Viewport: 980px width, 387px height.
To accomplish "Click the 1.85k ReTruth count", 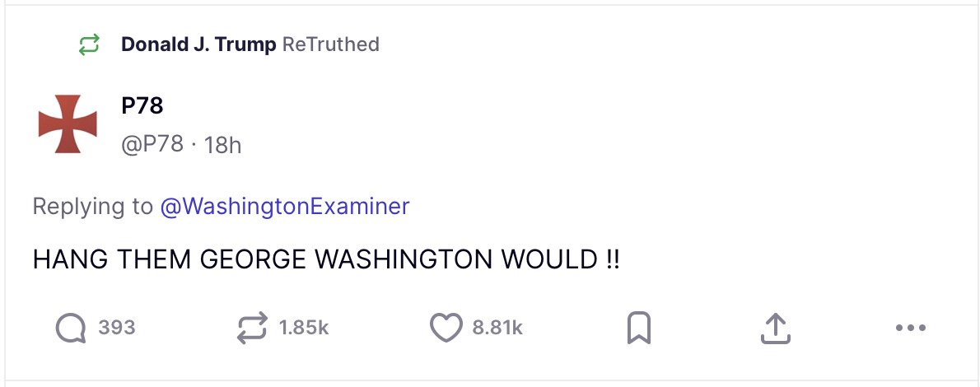I will [303, 329].
